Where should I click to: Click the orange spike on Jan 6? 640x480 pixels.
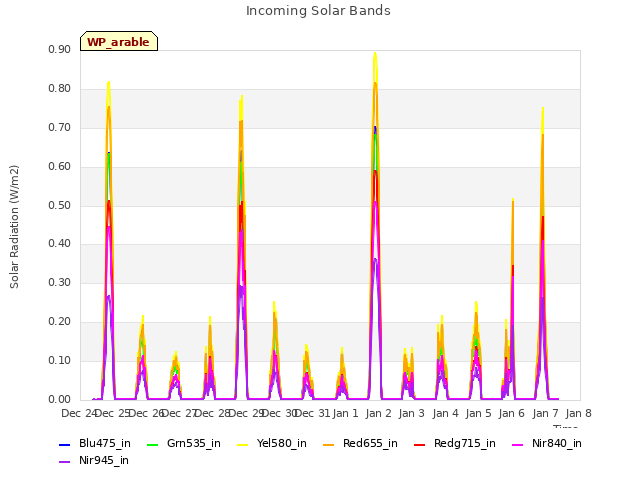(x=513, y=201)
